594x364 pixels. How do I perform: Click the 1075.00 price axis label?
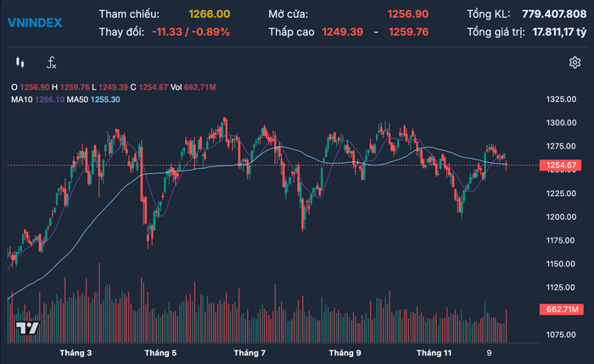pyautogui.click(x=561, y=335)
